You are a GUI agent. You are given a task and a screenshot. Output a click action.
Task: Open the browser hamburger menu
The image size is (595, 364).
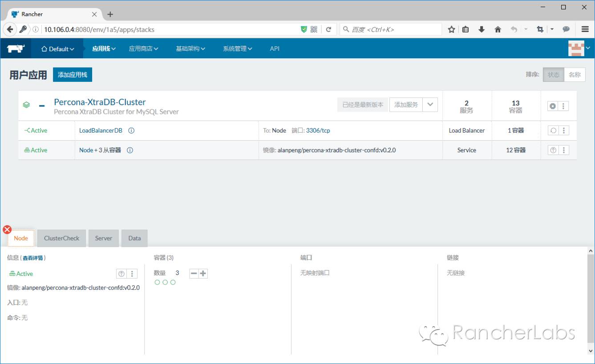[585, 29]
